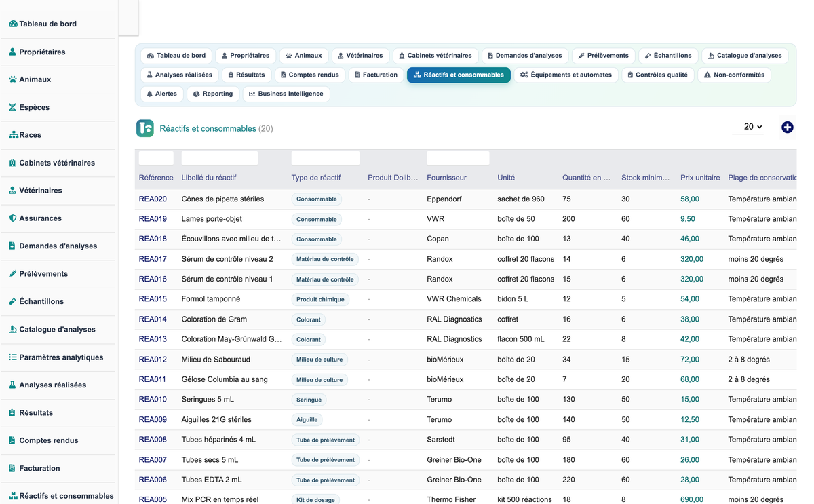
Task: Open reagent REA020 link
Action: (x=153, y=199)
